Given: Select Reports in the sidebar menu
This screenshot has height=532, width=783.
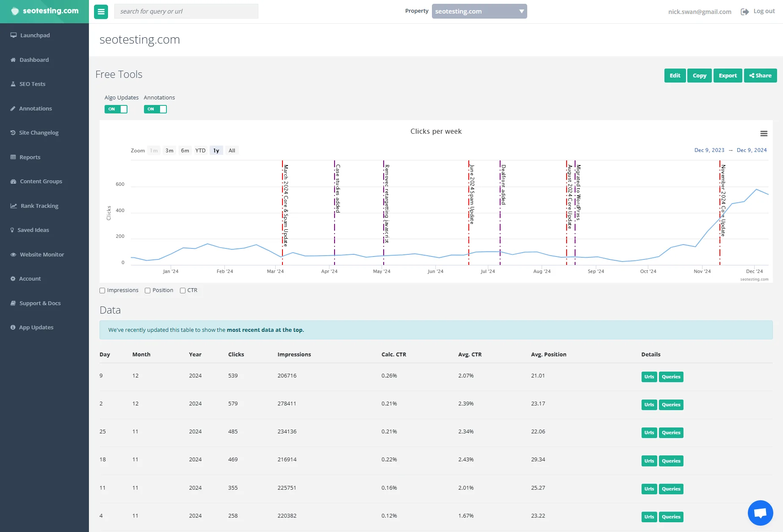Looking at the screenshot, I should click(x=30, y=157).
